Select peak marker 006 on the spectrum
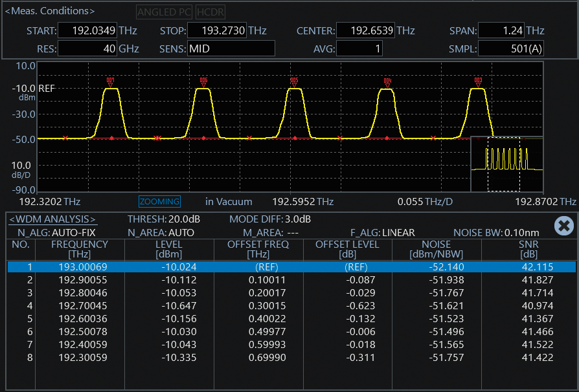Image resolution: width=579 pixels, height=392 pixels. pos(203,82)
